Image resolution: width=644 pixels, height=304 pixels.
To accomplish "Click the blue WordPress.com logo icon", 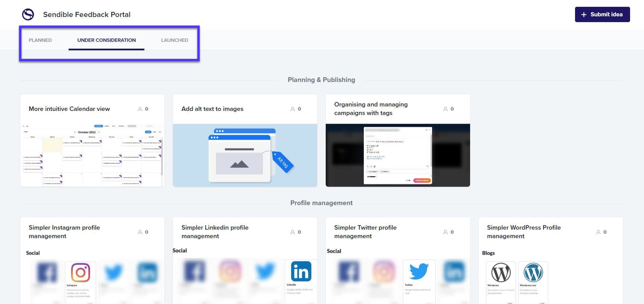I will 533,273.
